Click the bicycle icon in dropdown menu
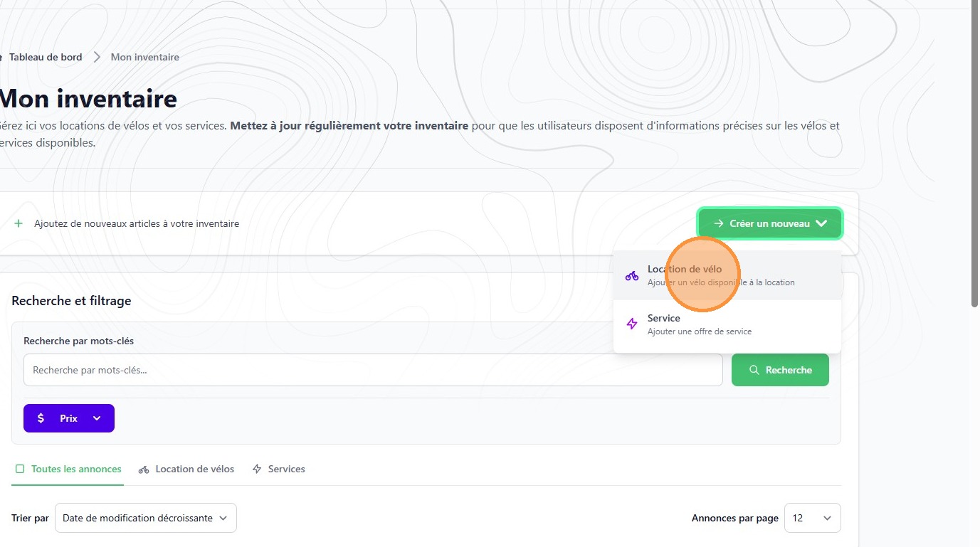The width and height of the screenshot is (980, 547). tap(631, 275)
